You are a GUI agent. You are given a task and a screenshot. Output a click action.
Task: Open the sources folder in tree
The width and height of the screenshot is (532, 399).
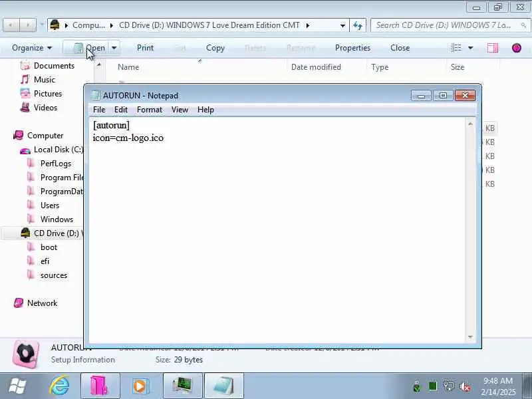(54, 275)
